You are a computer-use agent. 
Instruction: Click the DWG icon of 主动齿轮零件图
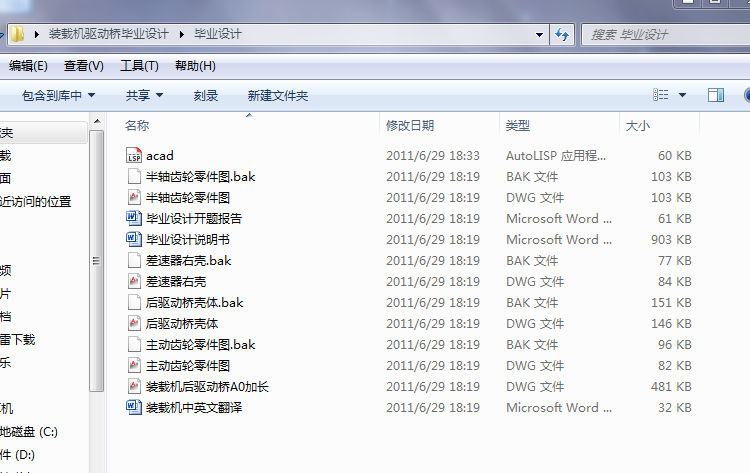(x=134, y=366)
